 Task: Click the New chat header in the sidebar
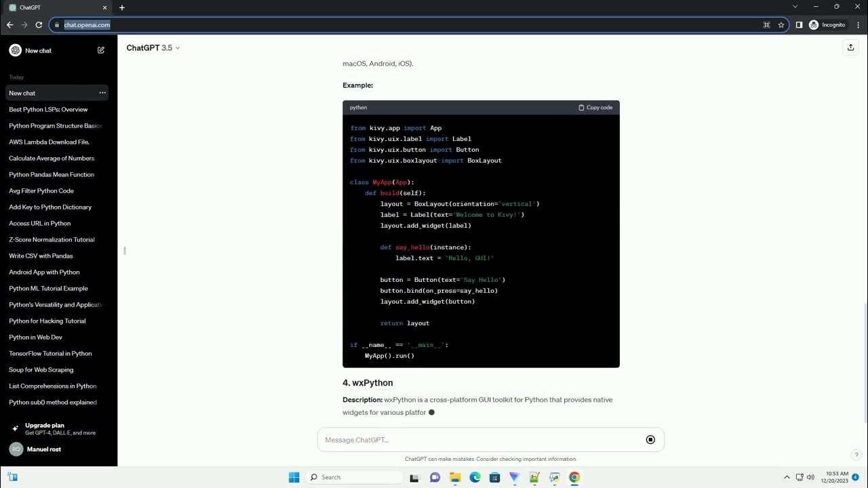(x=58, y=50)
